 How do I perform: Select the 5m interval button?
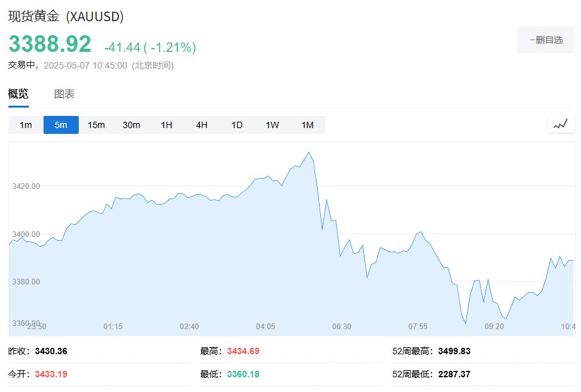(61, 125)
